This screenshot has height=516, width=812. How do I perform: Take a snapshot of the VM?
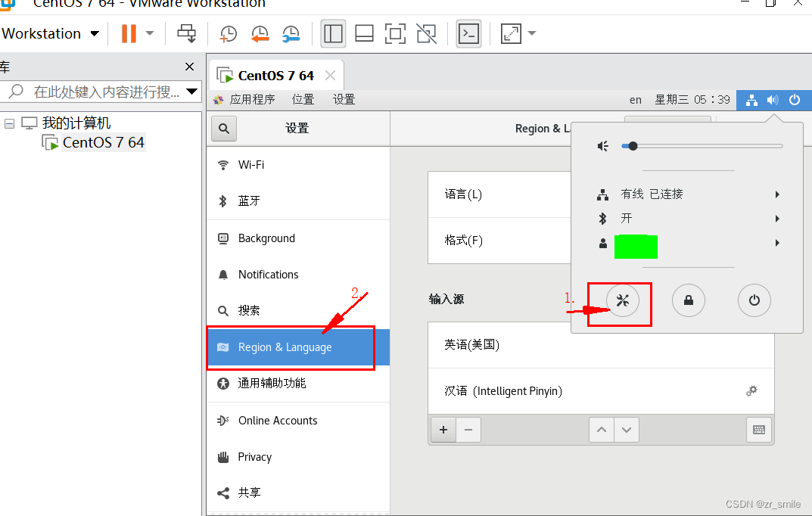[228, 33]
